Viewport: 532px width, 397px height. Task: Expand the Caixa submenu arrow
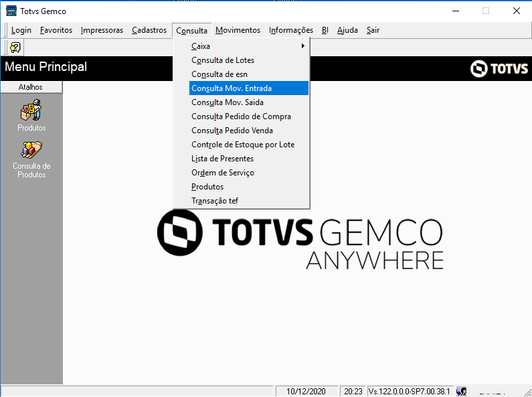pyautogui.click(x=303, y=46)
